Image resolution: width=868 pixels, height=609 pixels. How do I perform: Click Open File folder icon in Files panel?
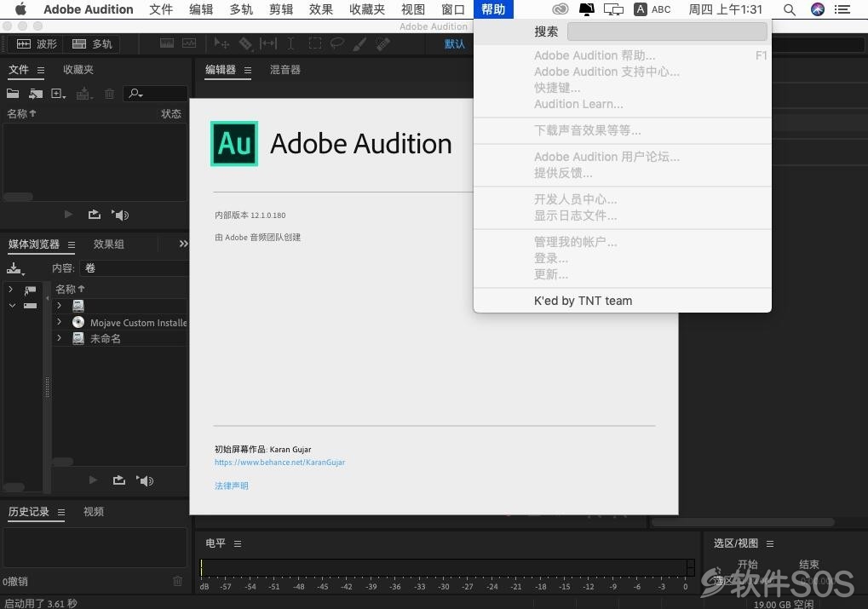(13, 94)
